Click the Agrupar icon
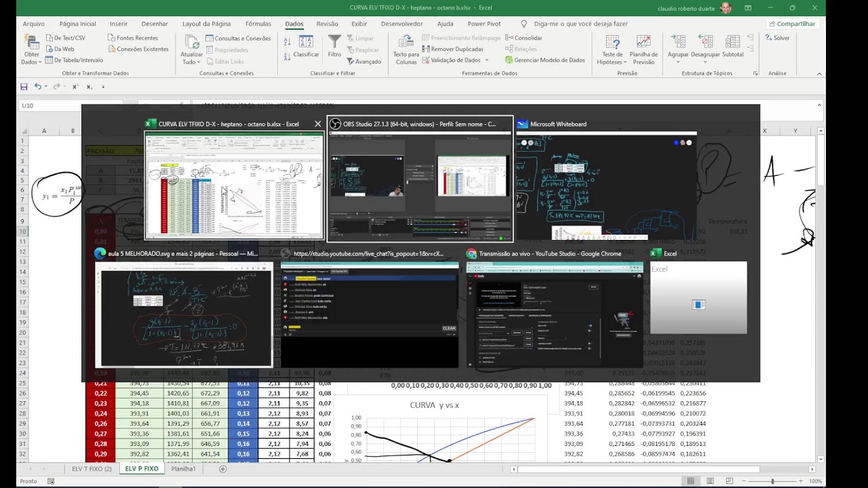The image size is (868, 488). (678, 42)
